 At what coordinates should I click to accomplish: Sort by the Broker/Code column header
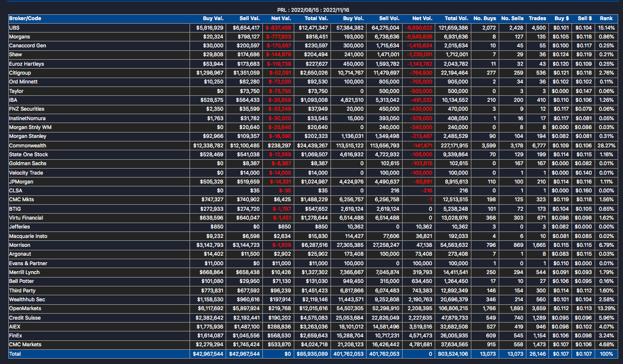[x=25, y=18]
